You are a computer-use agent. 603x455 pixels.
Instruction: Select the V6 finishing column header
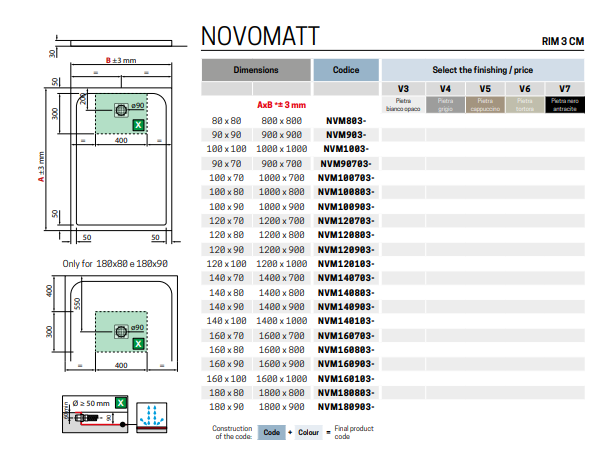tap(524, 89)
